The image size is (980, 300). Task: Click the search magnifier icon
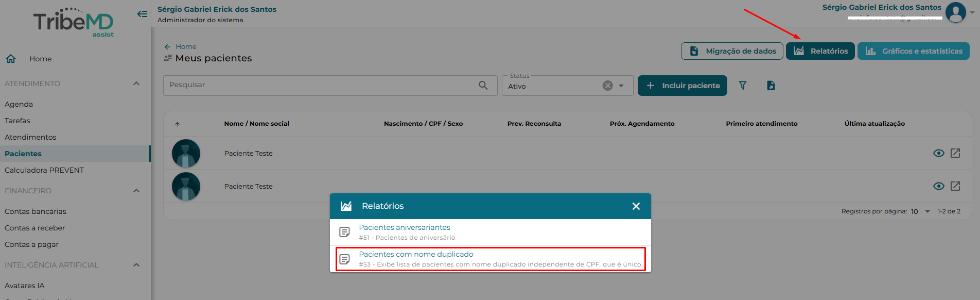[x=483, y=85]
